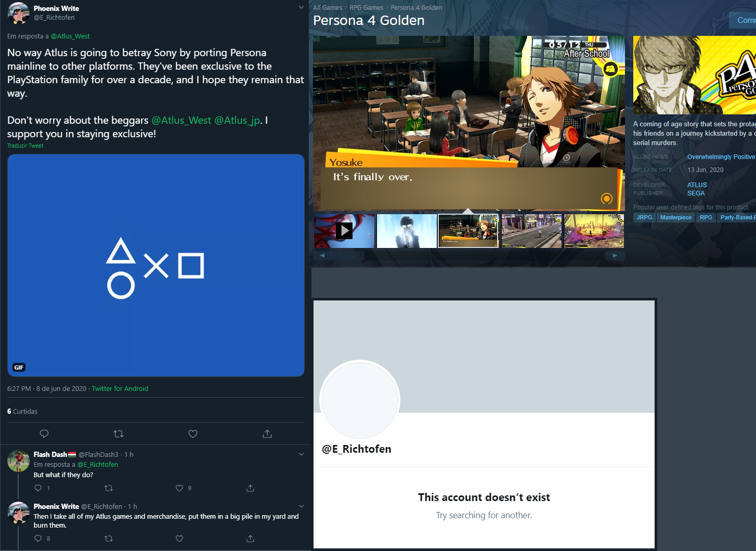Click the '@E_Richtofen' handle on the deleted profile
Screen dimensions: 756x551
(357, 449)
